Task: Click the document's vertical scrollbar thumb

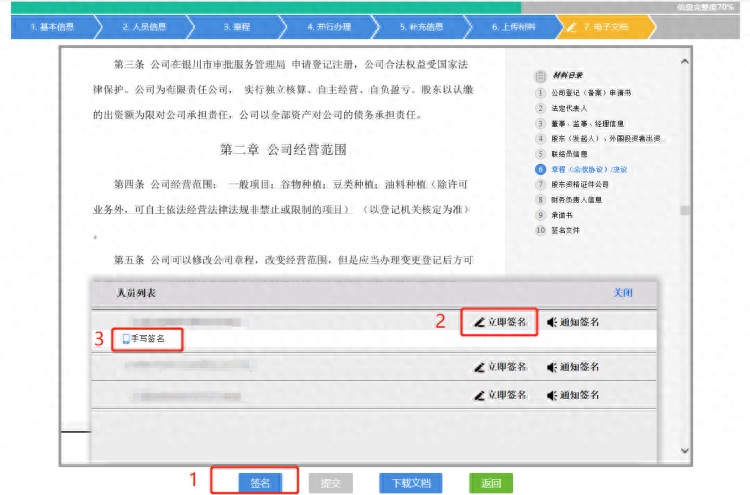Action: [x=684, y=211]
